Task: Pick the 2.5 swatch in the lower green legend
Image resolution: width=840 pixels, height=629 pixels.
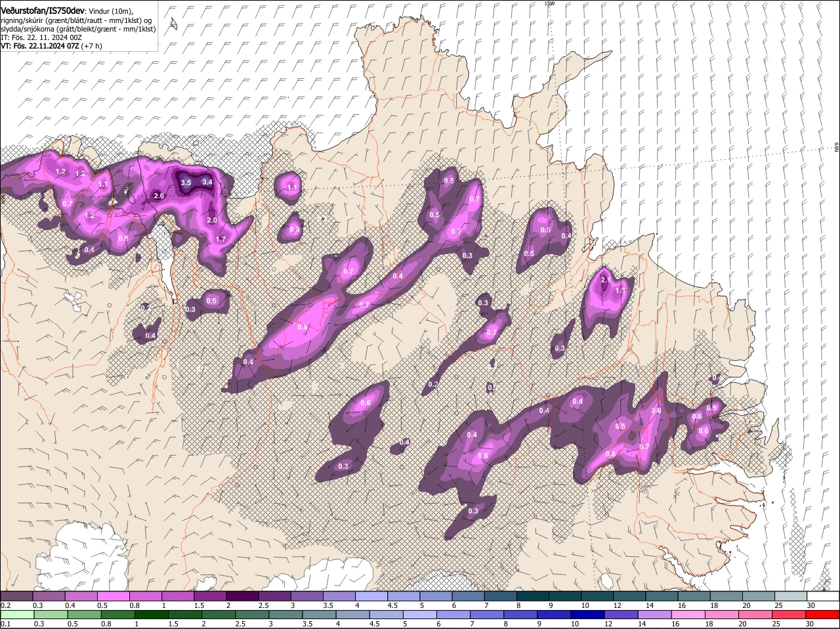Action: [x=251, y=615]
